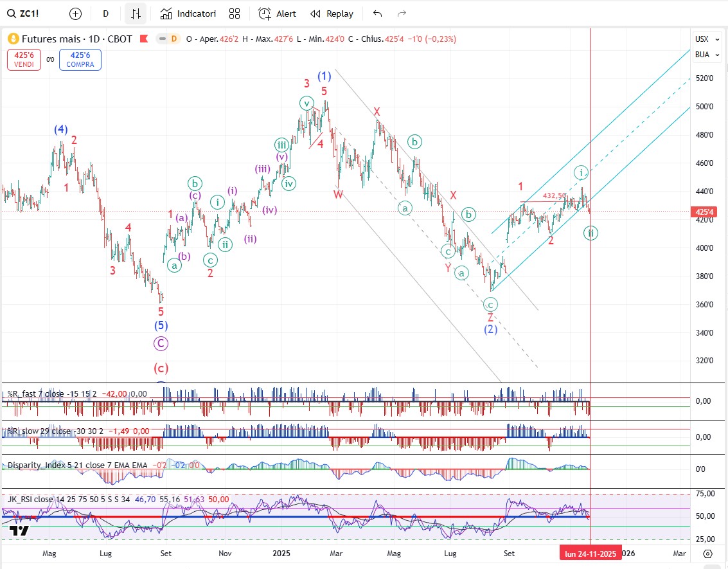This screenshot has height=569, width=728.
Task: Open the BUA unit dropdown
Action: 702,55
